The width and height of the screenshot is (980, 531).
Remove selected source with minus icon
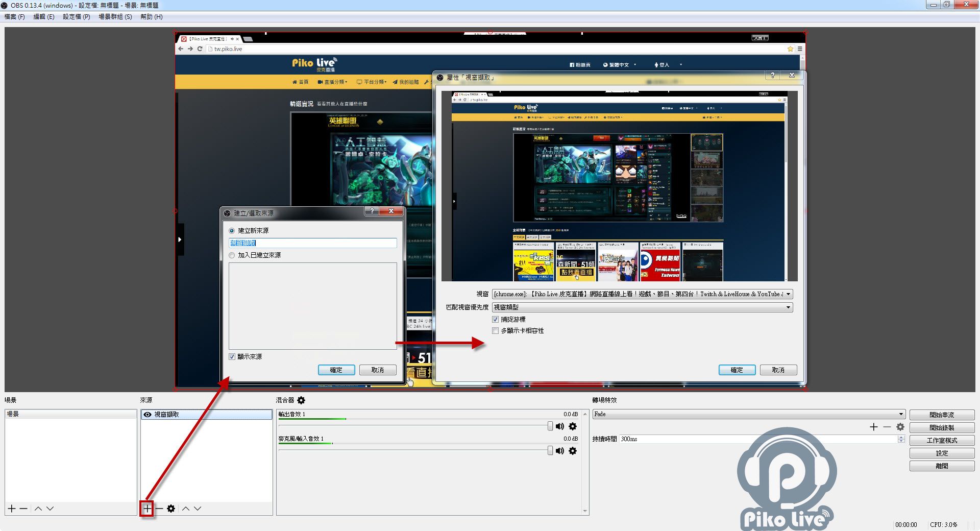pos(159,509)
